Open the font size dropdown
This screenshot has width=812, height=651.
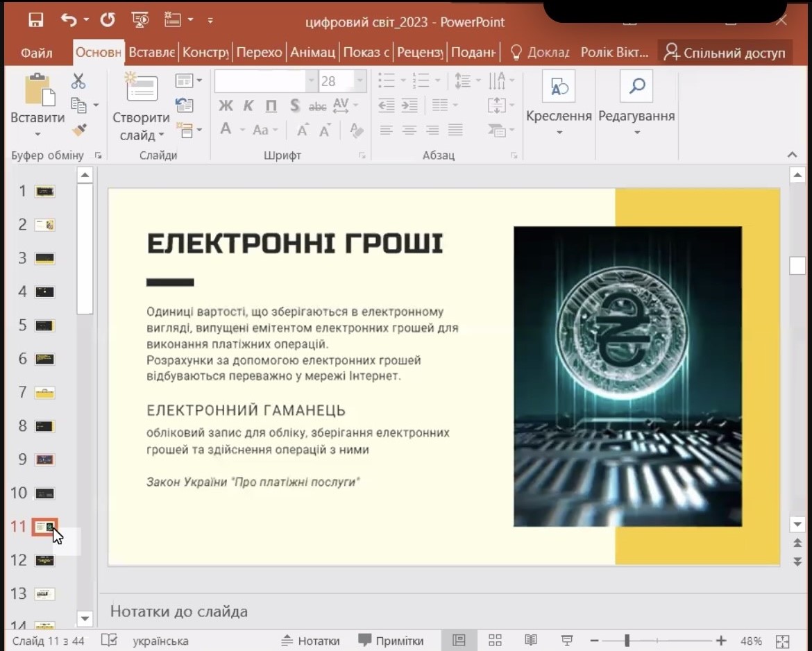(360, 81)
